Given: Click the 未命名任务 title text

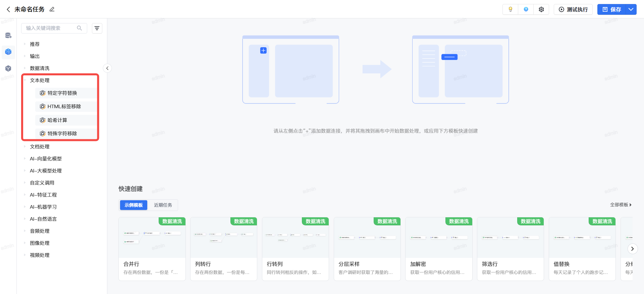Looking at the screenshot, I should (30, 9).
